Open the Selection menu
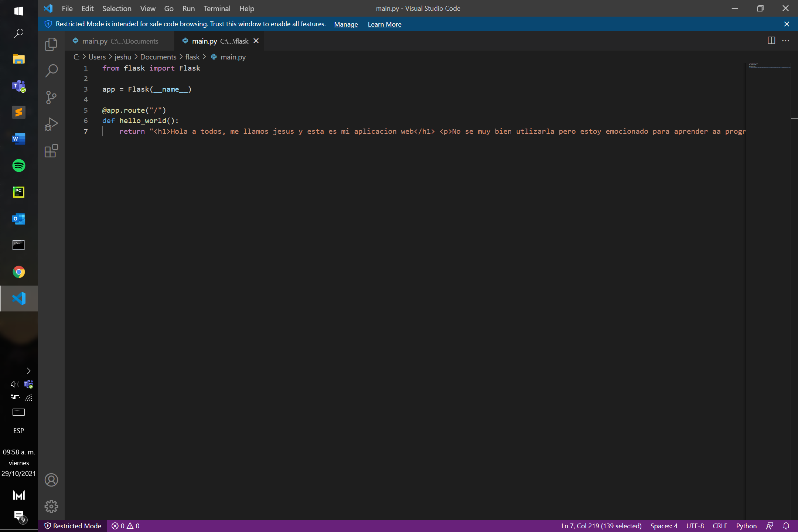The width and height of the screenshot is (798, 532). 117,8
